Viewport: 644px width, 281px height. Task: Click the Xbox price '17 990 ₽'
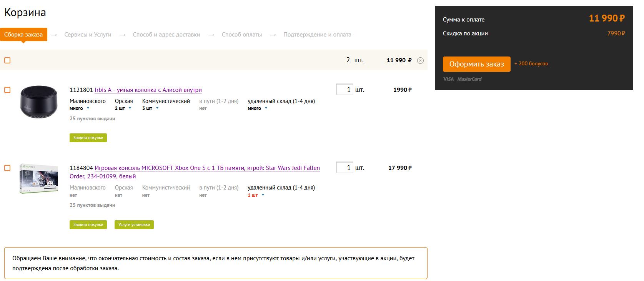[x=400, y=168]
